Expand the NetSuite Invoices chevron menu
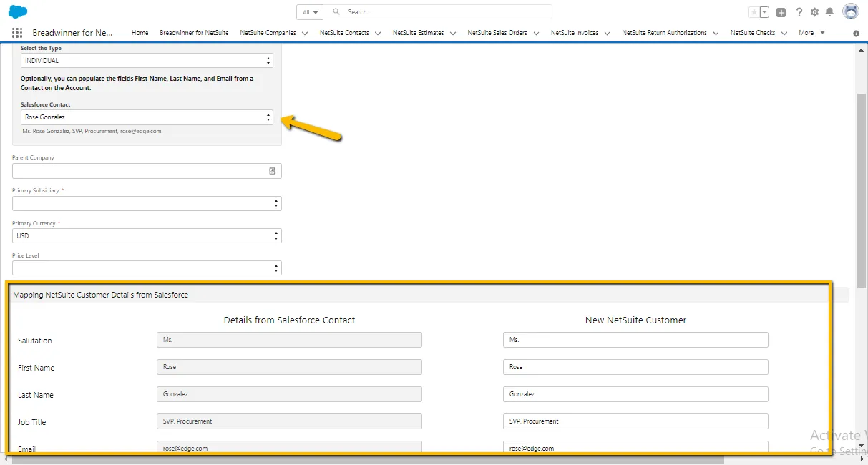 [608, 33]
